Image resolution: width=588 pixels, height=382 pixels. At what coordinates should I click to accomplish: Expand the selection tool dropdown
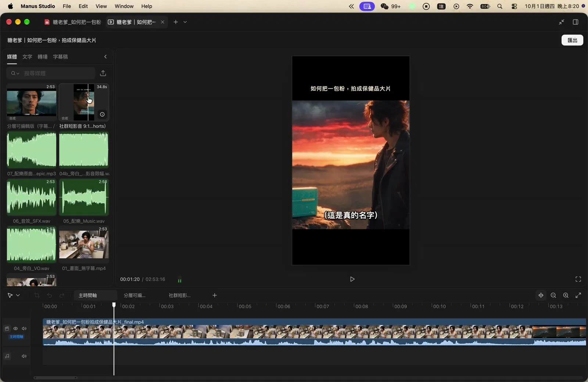(18, 295)
